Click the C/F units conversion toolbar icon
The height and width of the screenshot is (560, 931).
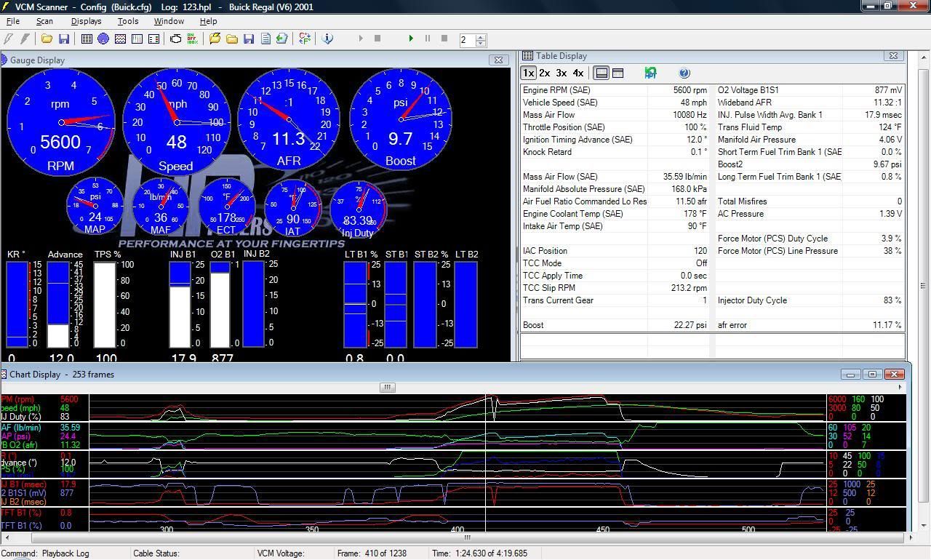(305, 39)
